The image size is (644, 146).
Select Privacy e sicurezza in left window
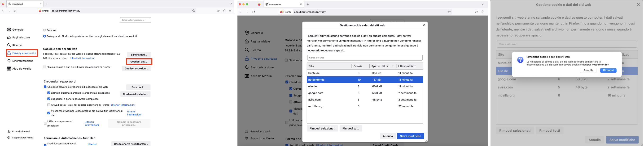pyautogui.click(x=22, y=53)
